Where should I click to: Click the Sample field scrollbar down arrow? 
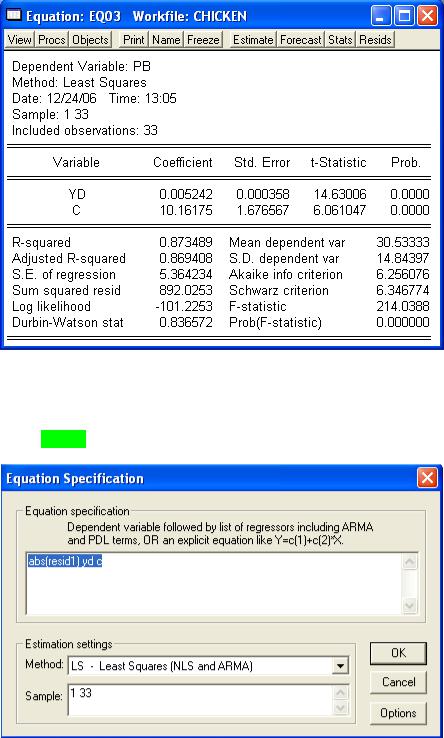pos(340,708)
